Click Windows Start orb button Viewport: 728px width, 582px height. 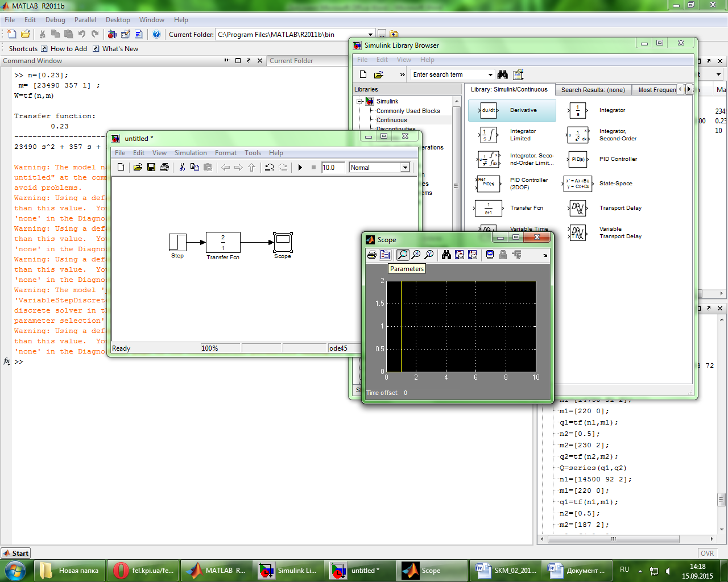click(15, 570)
